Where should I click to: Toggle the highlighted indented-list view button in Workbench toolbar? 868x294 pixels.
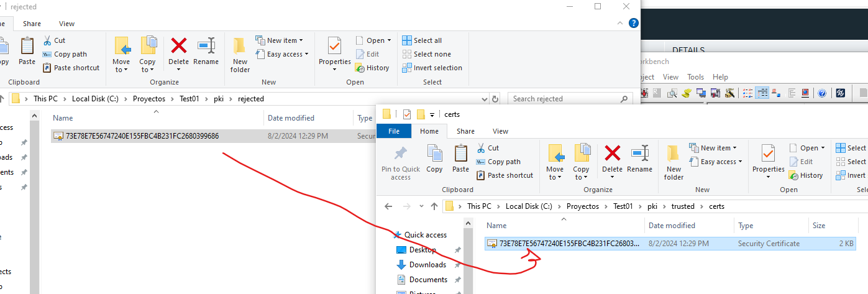762,93
